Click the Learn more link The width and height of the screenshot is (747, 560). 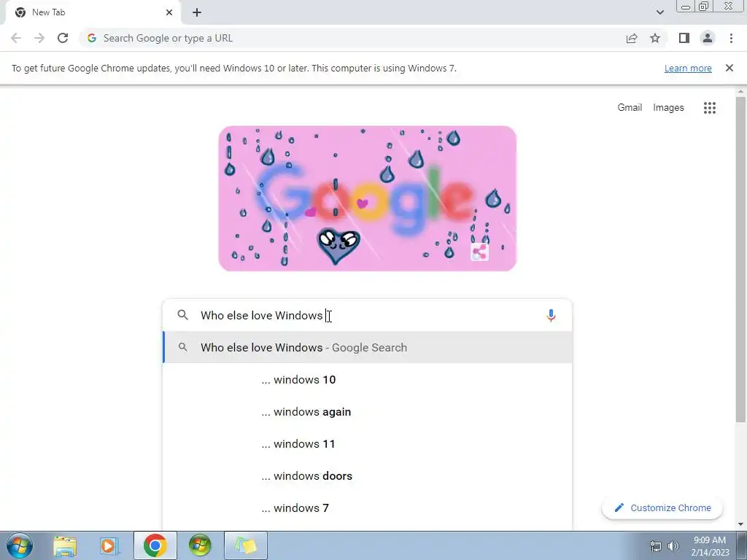pyautogui.click(x=688, y=68)
